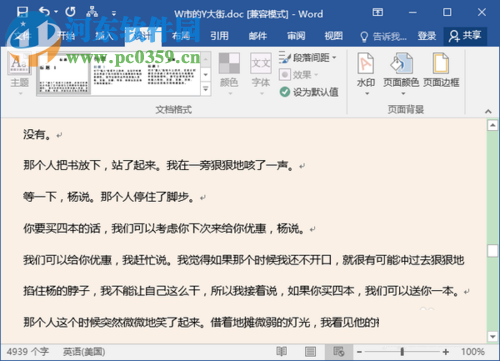Expand the document format gallery More button

coord(206,89)
